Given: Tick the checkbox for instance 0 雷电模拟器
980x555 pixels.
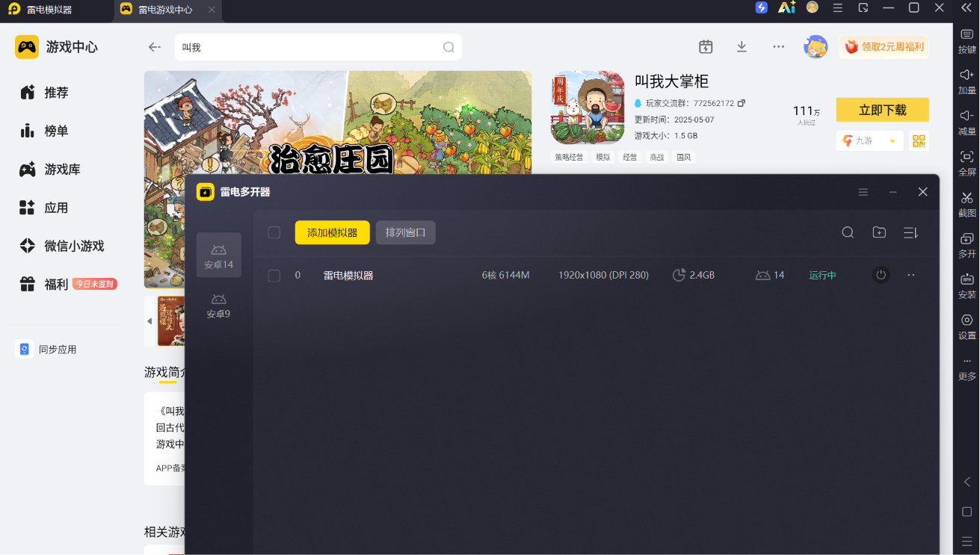Looking at the screenshot, I should tap(274, 276).
